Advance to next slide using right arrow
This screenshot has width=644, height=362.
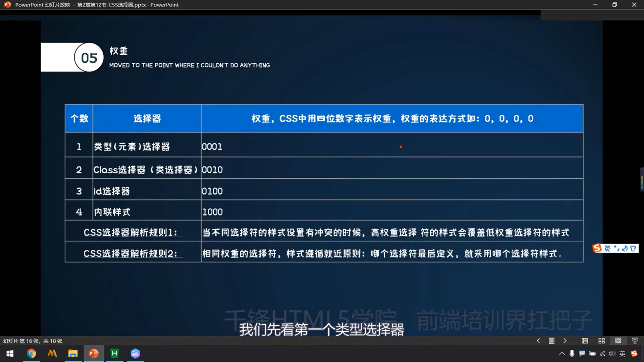pyautogui.click(x=565, y=341)
